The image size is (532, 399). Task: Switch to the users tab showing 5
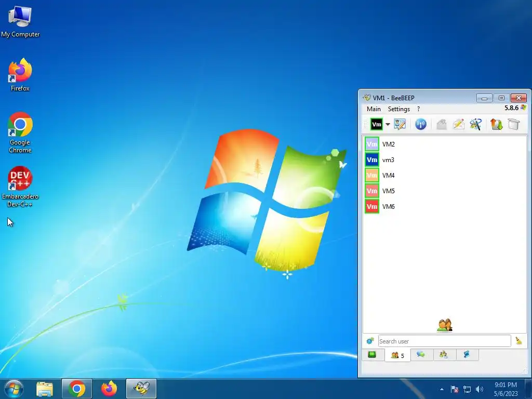pos(397,355)
